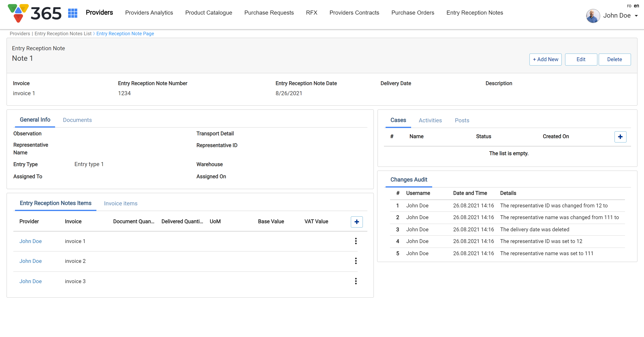Screen dimensions: 644x337
Task: Open John Doe provider link for invoice 2
Action: [x=31, y=261]
